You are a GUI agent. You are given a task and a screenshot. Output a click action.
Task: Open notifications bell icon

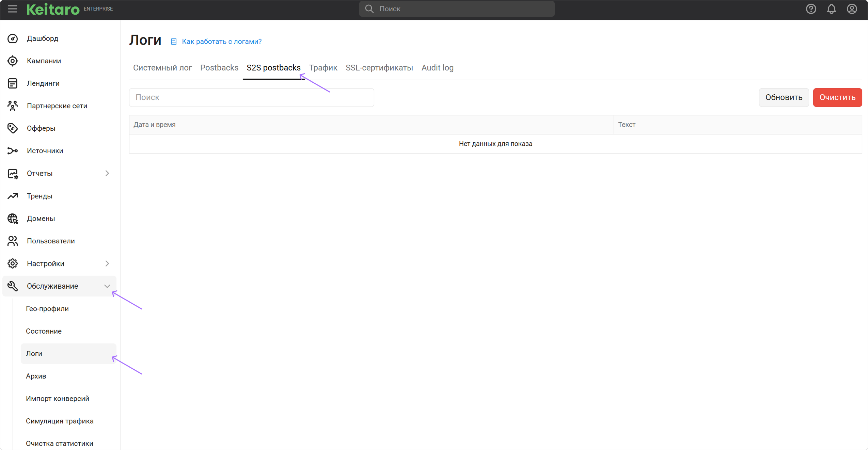(831, 9)
